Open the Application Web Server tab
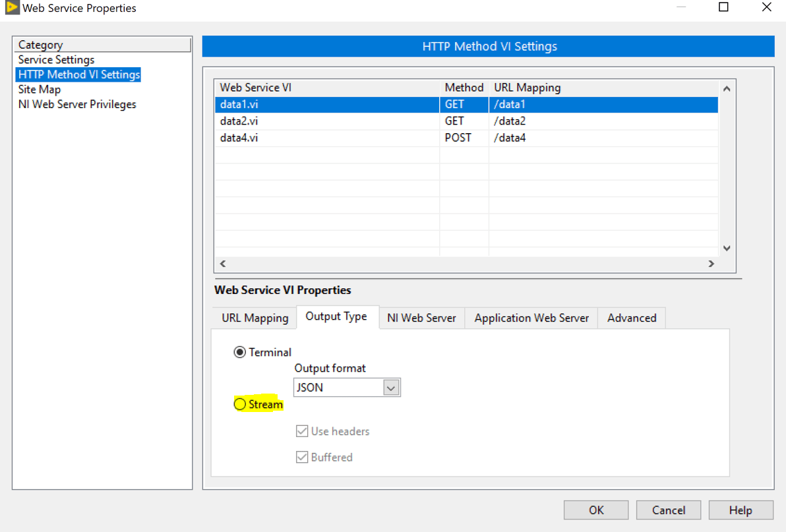The image size is (786, 532). pyautogui.click(x=531, y=317)
